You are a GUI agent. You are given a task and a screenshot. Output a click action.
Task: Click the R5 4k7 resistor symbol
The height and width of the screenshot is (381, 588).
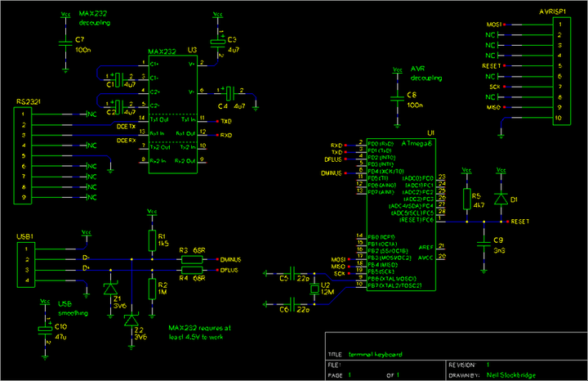tap(466, 199)
